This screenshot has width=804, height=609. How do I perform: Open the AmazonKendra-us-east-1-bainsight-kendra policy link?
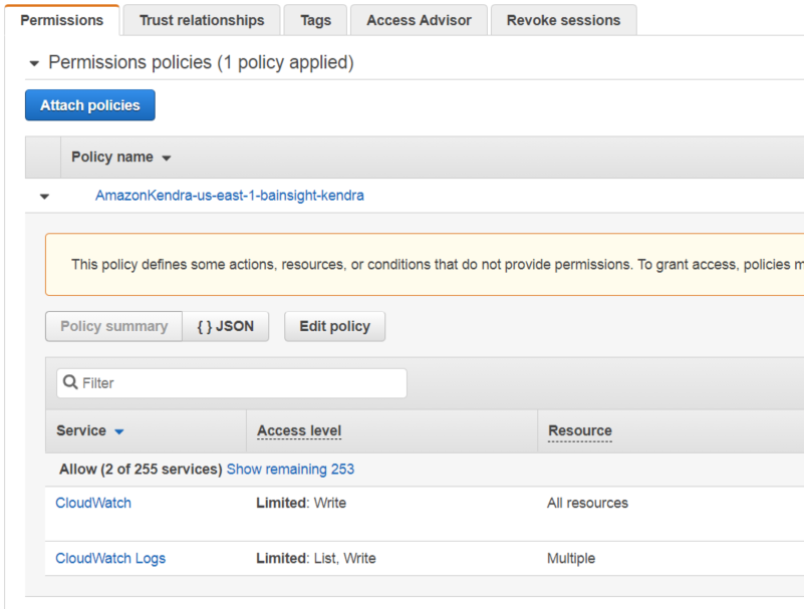click(x=229, y=196)
